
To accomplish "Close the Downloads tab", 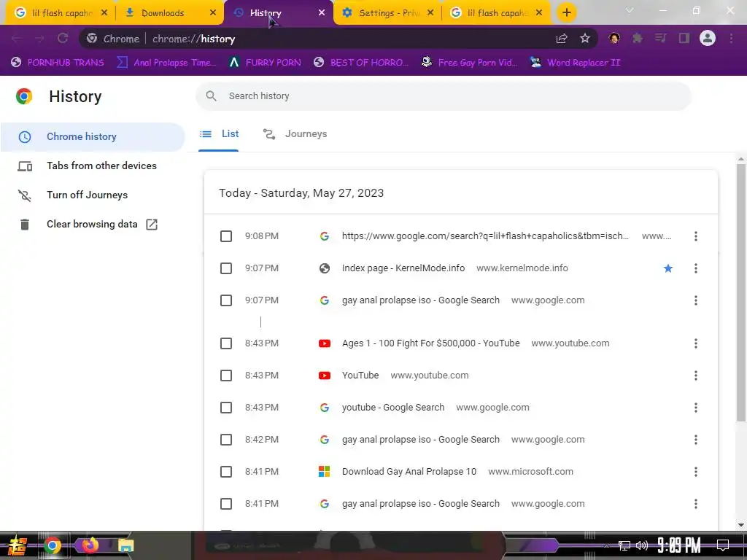I will (x=213, y=13).
